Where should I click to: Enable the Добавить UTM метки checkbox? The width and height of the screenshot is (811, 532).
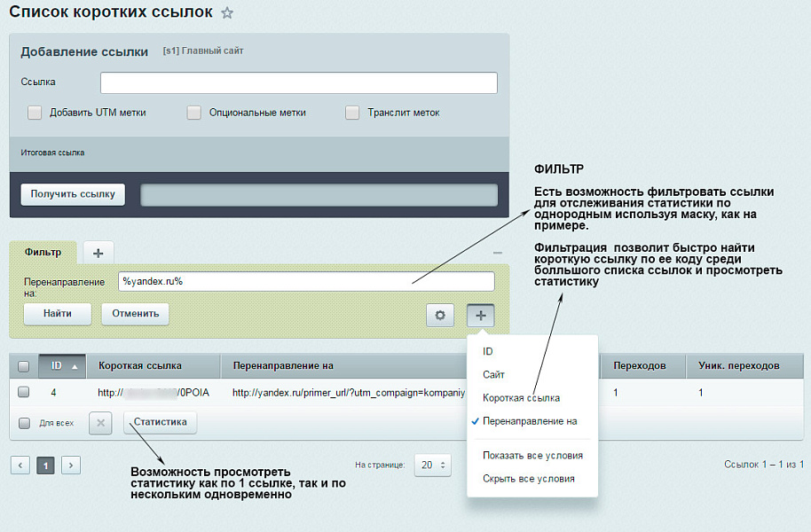click(x=35, y=113)
